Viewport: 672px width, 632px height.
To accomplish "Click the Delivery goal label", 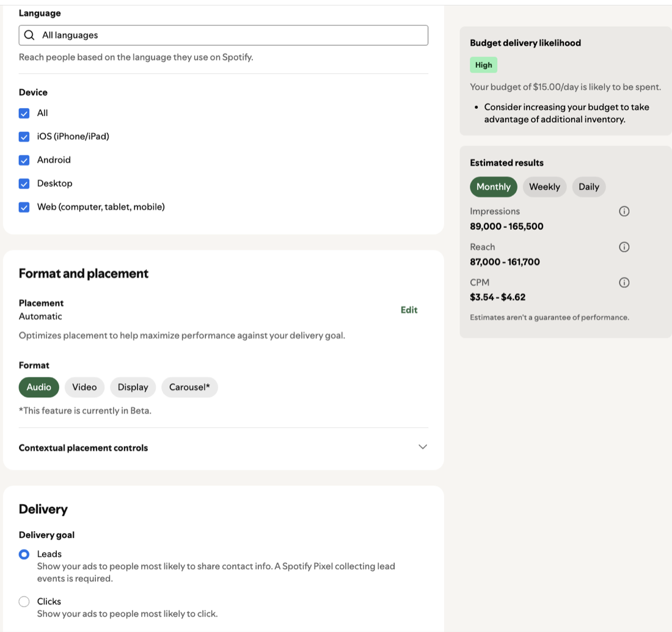I will pyautogui.click(x=46, y=535).
